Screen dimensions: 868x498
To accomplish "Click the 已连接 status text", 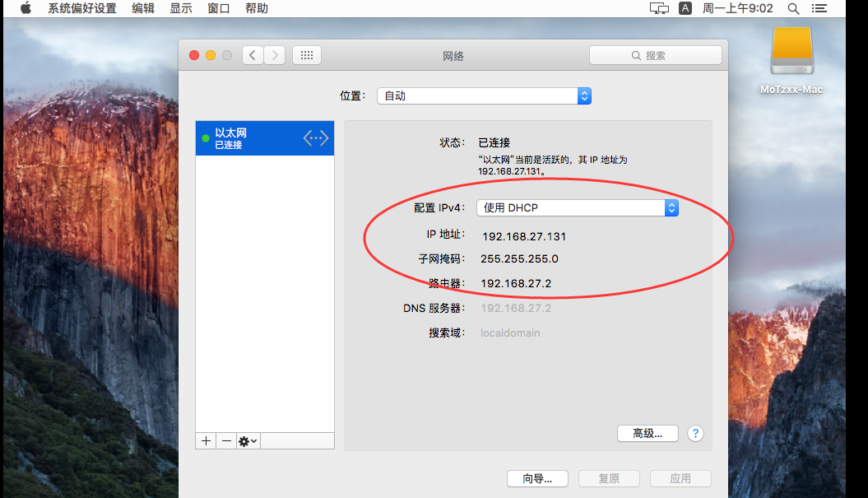I will point(494,143).
